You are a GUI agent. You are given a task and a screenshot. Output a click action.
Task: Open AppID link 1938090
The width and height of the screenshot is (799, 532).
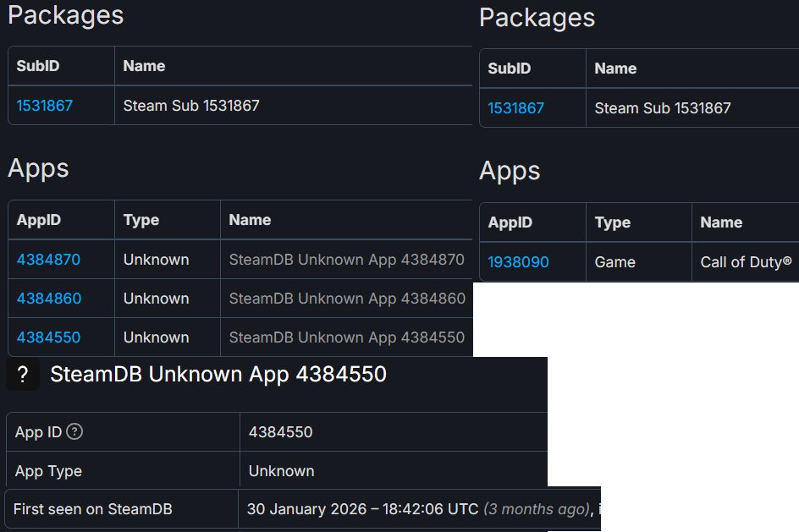(x=518, y=262)
